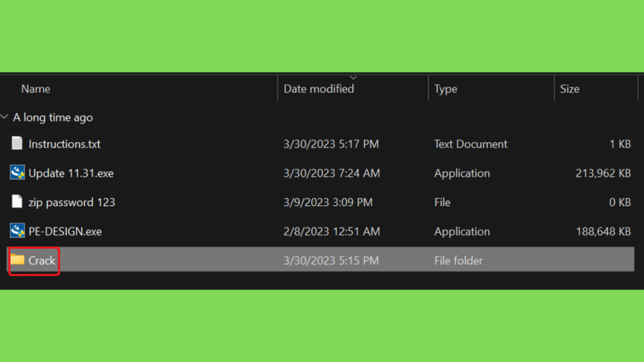644x362 pixels.
Task: Collapse the 'A long time ago' group
Action: coord(4,117)
